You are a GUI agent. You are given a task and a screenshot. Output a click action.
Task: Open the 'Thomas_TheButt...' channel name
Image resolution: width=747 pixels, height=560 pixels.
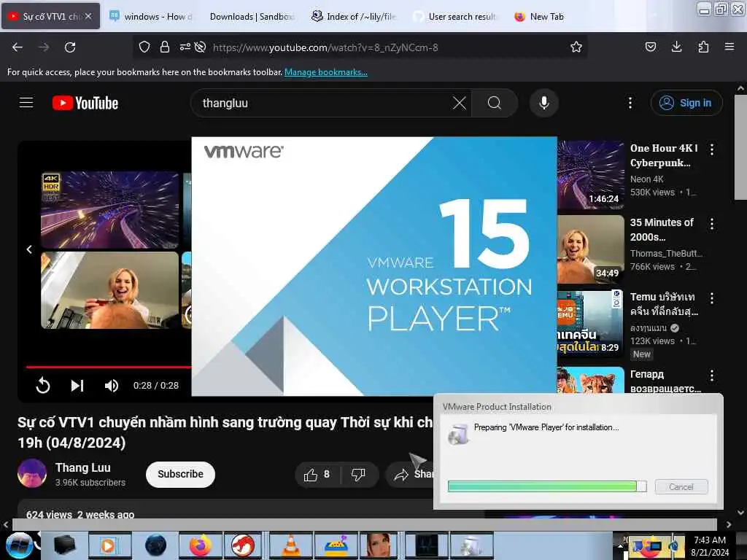pyautogui.click(x=666, y=253)
